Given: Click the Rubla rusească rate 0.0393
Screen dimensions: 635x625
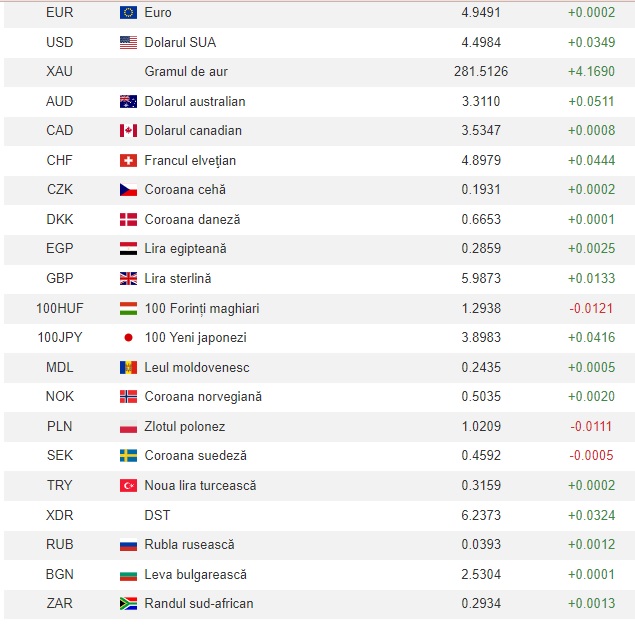Looking at the screenshot, I should [x=481, y=545].
